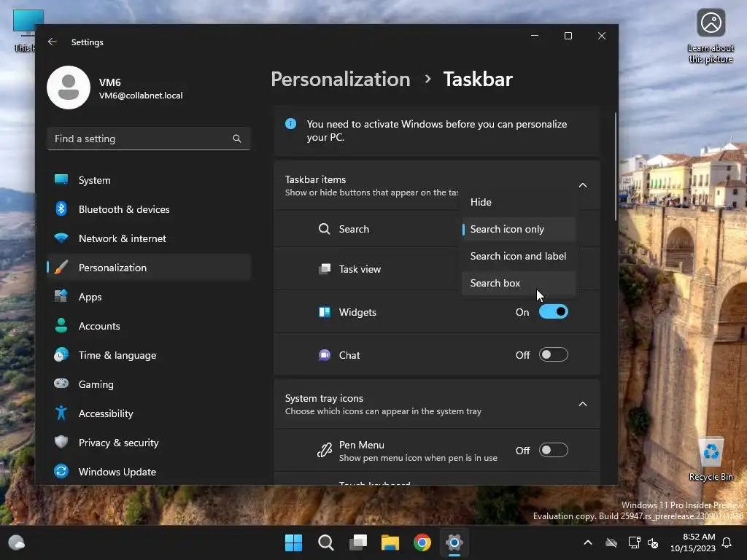Open taskbar Search magnifier
This screenshot has width=747, height=560.
pyautogui.click(x=326, y=542)
